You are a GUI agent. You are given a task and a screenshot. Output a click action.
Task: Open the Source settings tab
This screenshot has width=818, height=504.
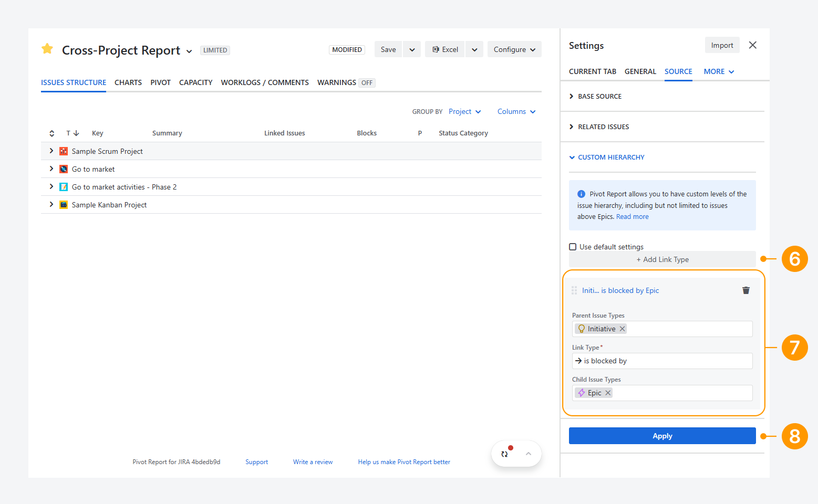(x=678, y=71)
